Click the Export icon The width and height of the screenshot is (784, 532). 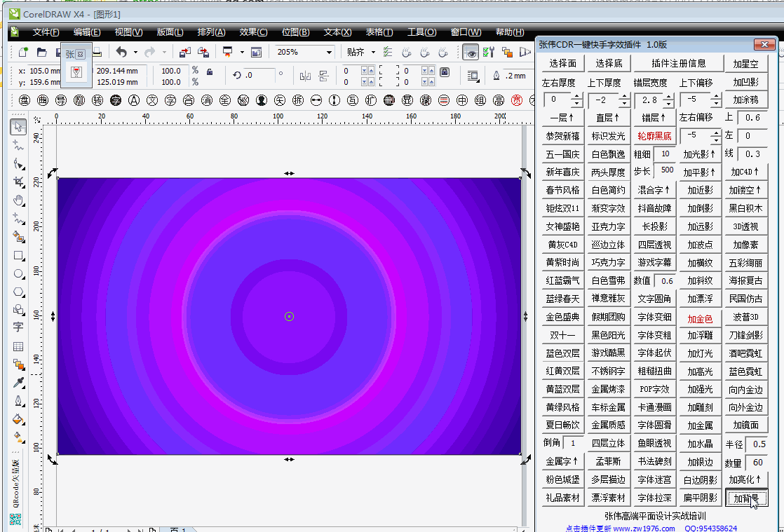[203, 52]
